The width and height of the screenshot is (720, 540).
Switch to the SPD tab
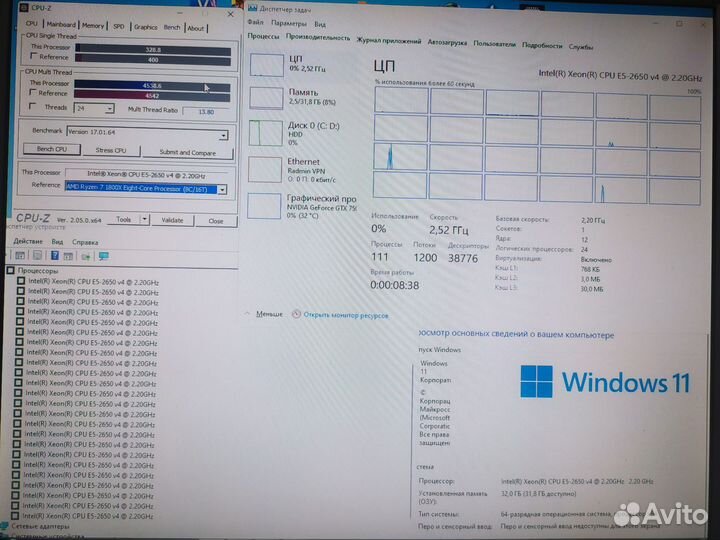coord(118,27)
